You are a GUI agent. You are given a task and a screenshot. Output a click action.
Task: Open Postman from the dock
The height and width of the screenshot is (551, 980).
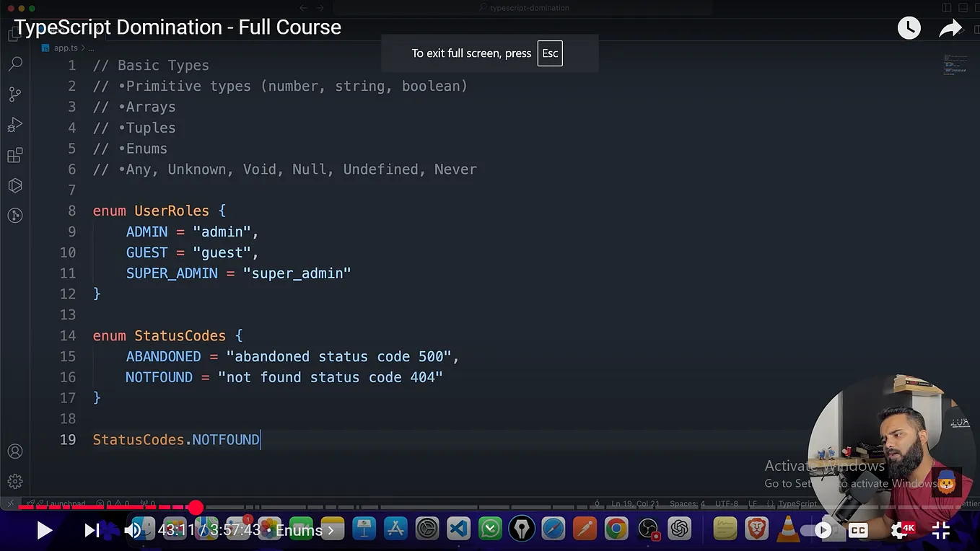pyautogui.click(x=585, y=529)
